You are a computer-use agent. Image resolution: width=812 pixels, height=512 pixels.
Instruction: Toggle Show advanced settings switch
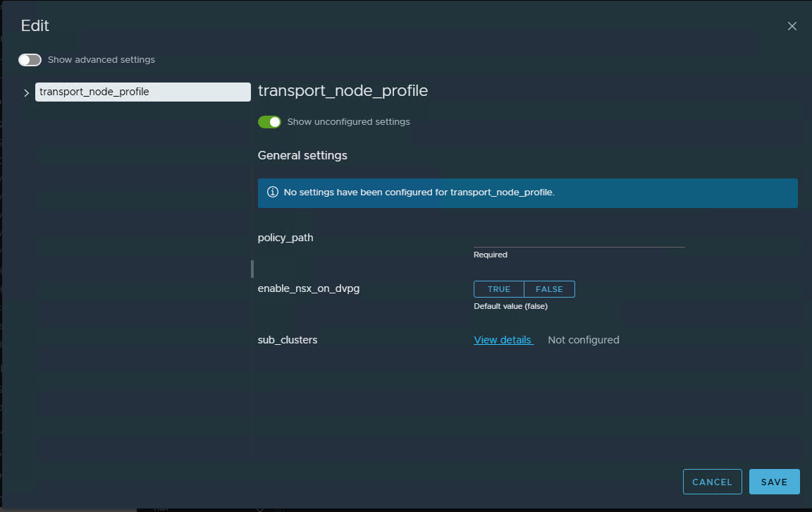pos(30,60)
